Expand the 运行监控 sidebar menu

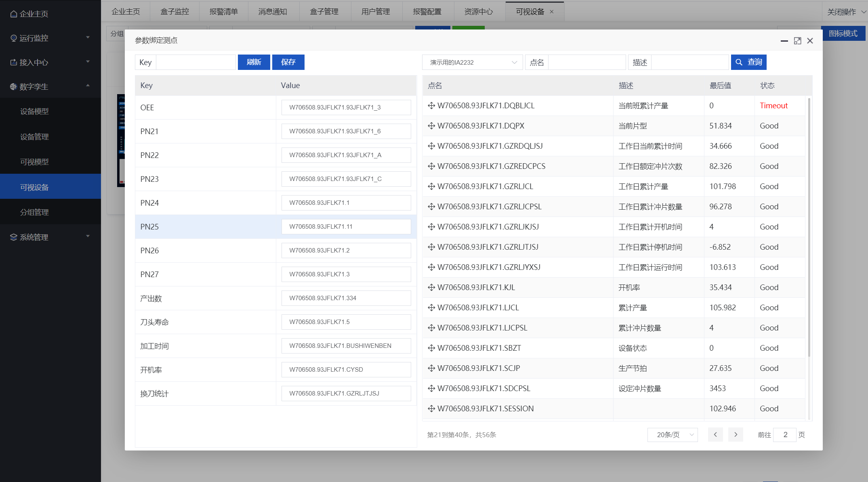point(50,38)
